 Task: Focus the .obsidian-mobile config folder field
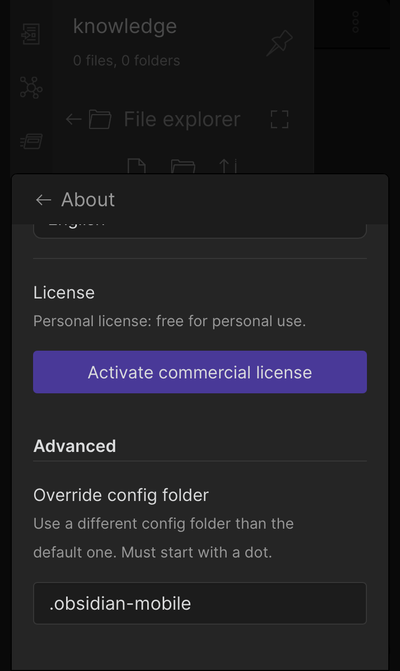[x=200, y=603]
